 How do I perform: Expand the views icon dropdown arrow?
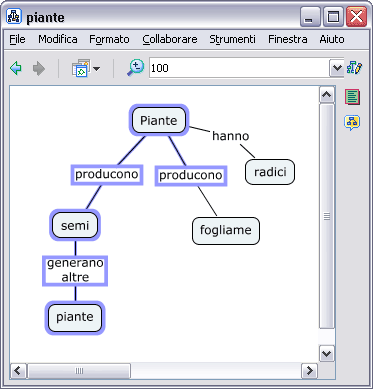coord(96,69)
